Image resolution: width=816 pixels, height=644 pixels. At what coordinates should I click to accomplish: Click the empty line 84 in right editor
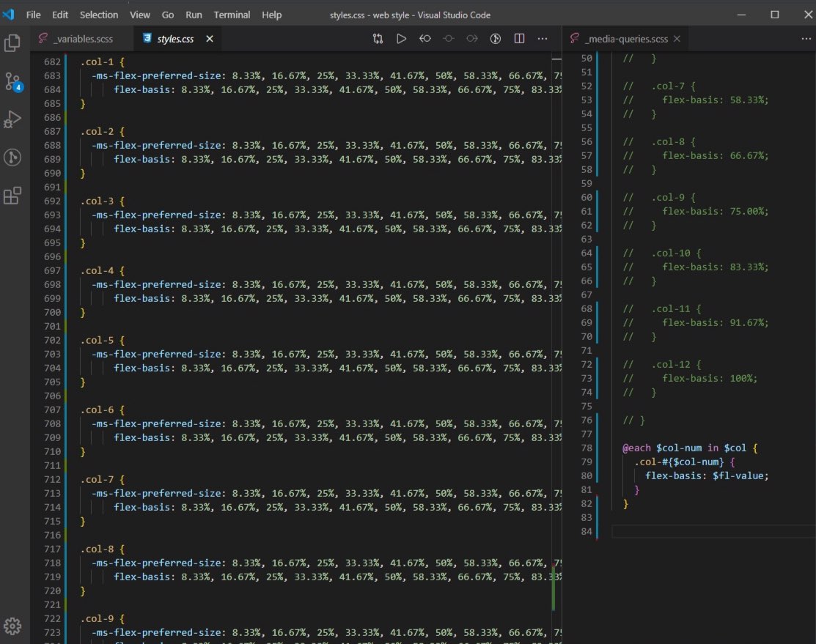click(713, 532)
